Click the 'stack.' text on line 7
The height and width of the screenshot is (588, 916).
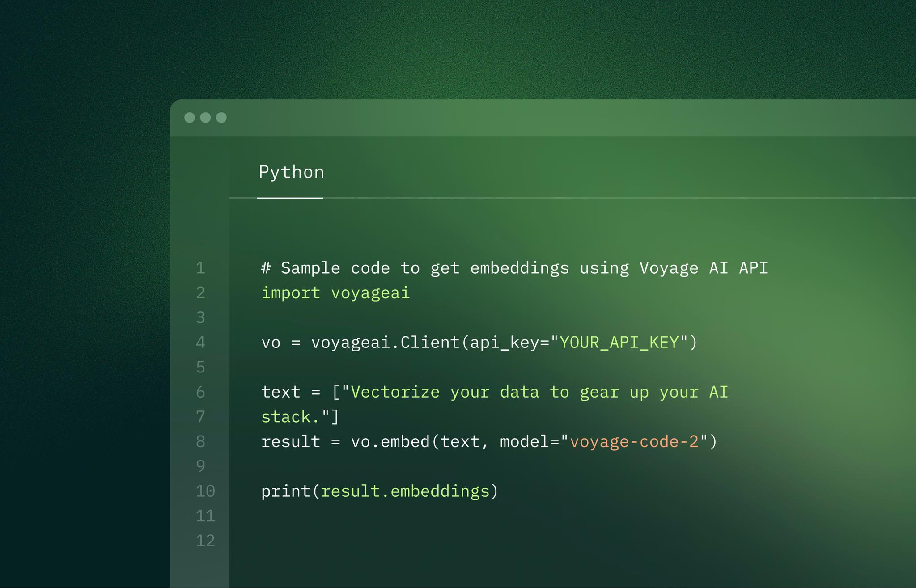pos(290,417)
